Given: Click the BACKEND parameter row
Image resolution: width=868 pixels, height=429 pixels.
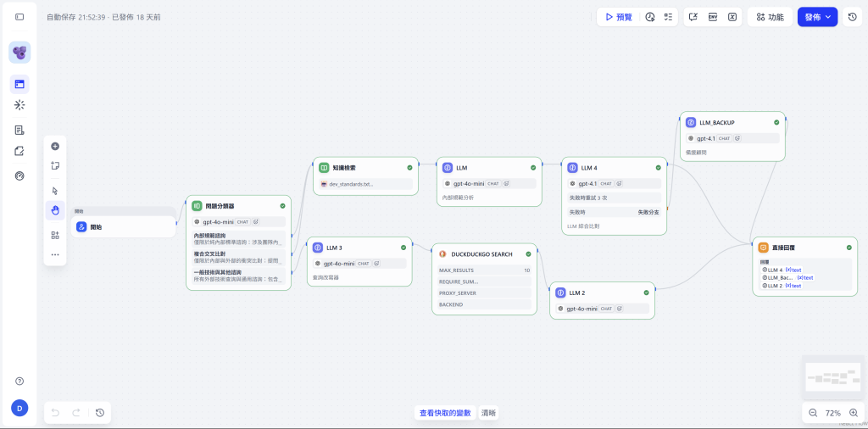Looking at the screenshot, I should pos(484,304).
